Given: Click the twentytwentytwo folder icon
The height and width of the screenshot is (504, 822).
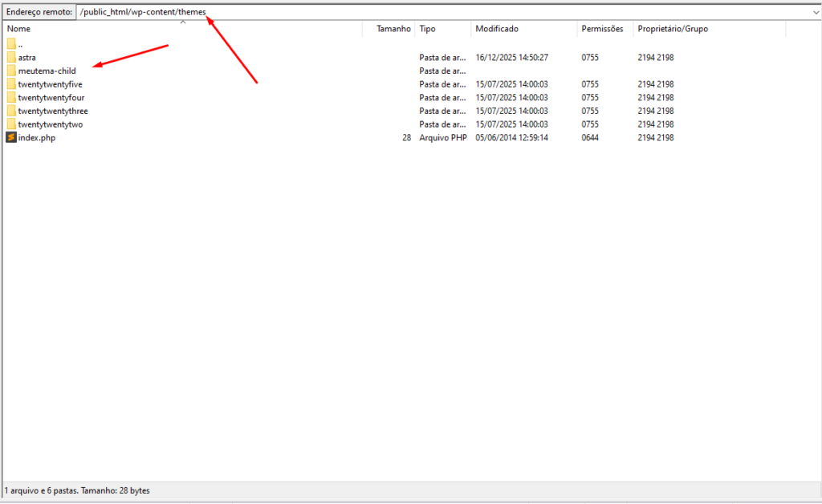Looking at the screenshot, I should (x=11, y=124).
